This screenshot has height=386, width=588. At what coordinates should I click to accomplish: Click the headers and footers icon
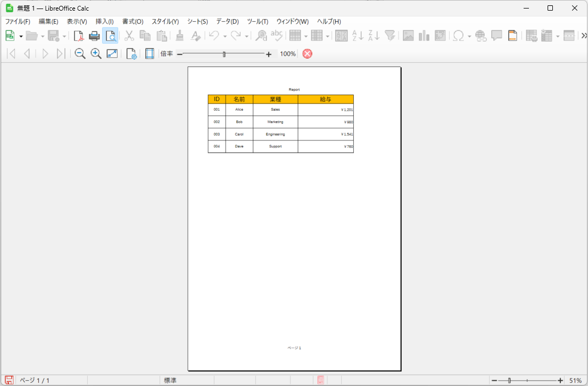tap(512, 36)
